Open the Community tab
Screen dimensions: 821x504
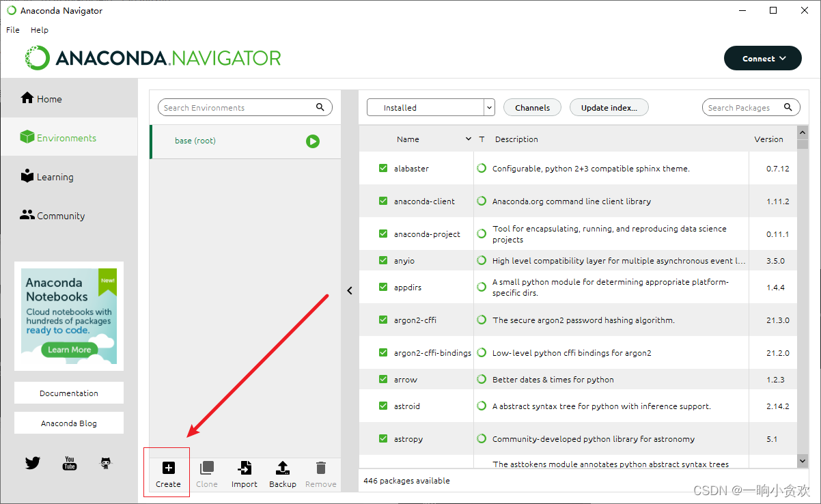point(69,215)
